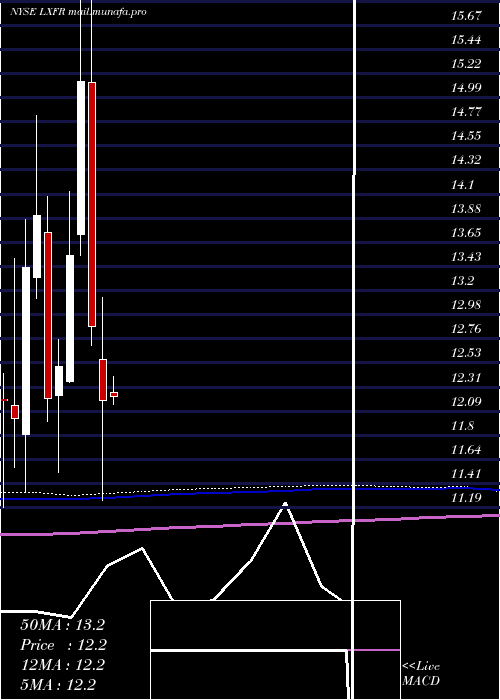
Task: Click the 12.53 price axis label
Action: pyautogui.click(x=466, y=353)
